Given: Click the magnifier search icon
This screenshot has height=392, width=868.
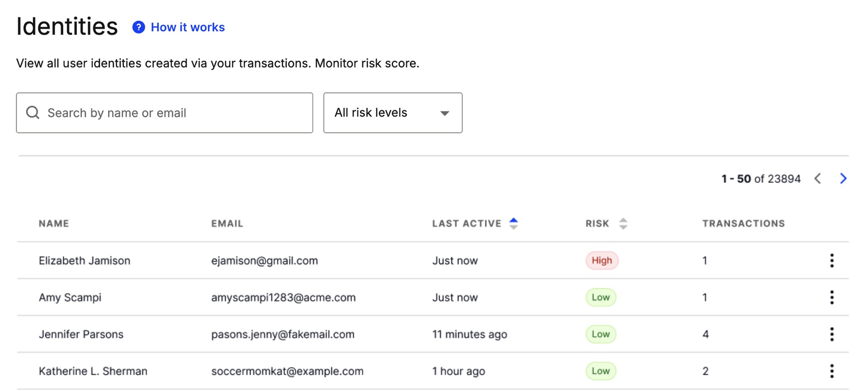Looking at the screenshot, I should click(x=33, y=112).
